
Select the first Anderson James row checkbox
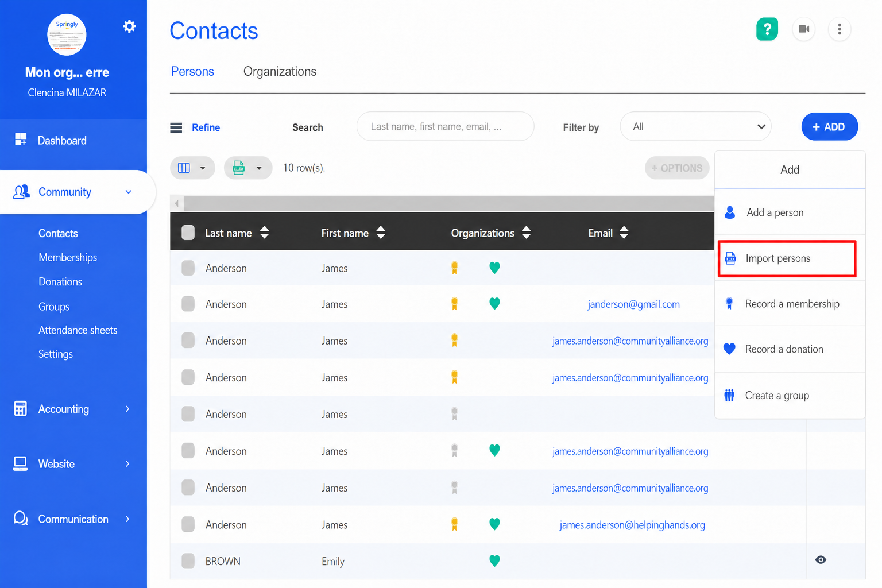[188, 268]
